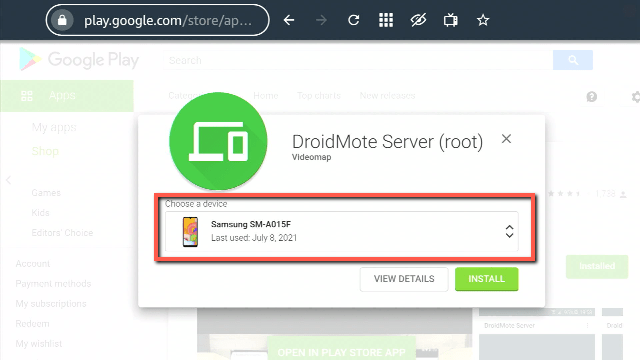Collapse sidebar with left chevron
The width and height of the screenshot is (640, 360).
[8, 180]
